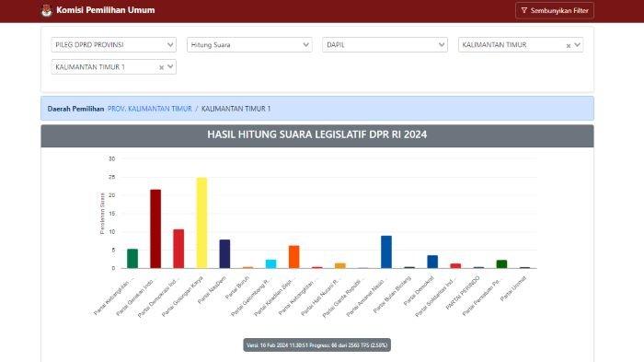Click the Partai Keadilan Seja... axis label
Image resolution: width=644 pixels, height=362 pixels.
pos(273,298)
